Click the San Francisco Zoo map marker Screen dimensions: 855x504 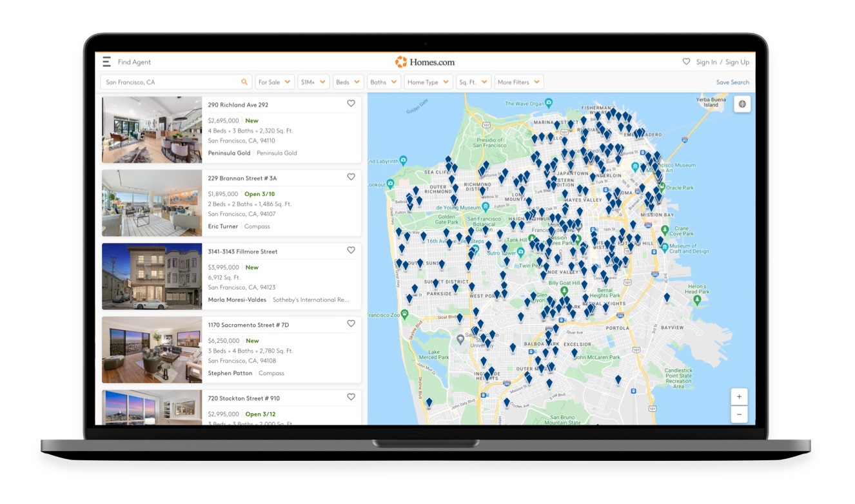coord(404,314)
